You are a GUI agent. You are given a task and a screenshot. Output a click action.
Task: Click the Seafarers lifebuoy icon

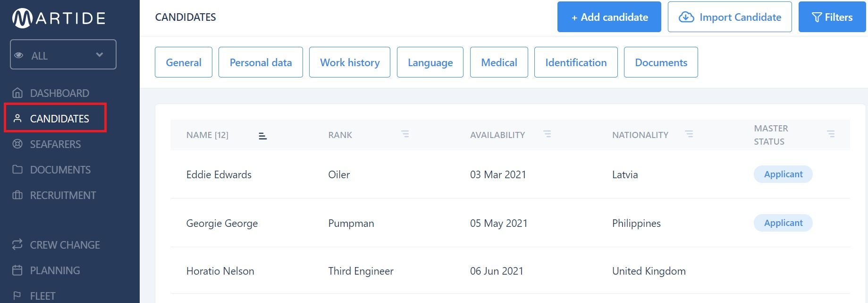tap(17, 144)
